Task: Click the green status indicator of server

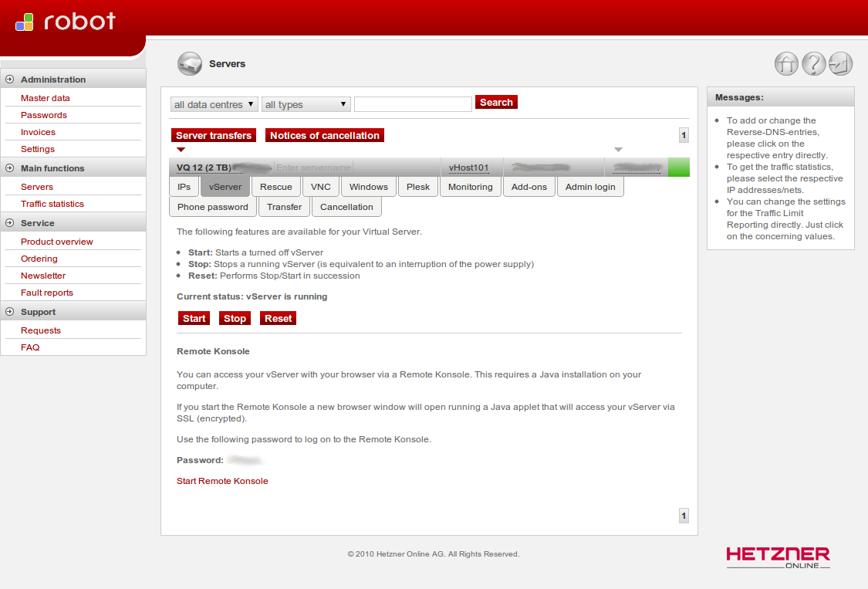Action: (x=679, y=168)
